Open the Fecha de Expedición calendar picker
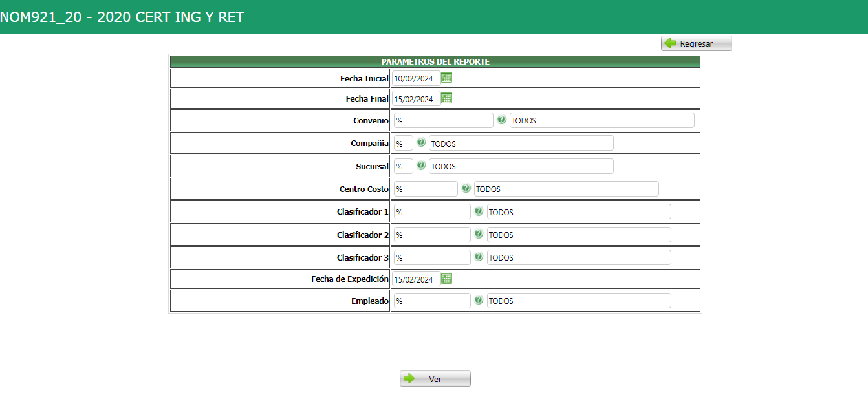 pos(446,279)
